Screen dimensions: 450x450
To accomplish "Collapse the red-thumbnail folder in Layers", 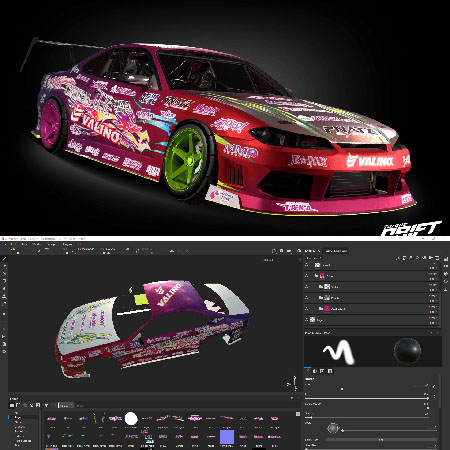I will (x=316, y=276).
